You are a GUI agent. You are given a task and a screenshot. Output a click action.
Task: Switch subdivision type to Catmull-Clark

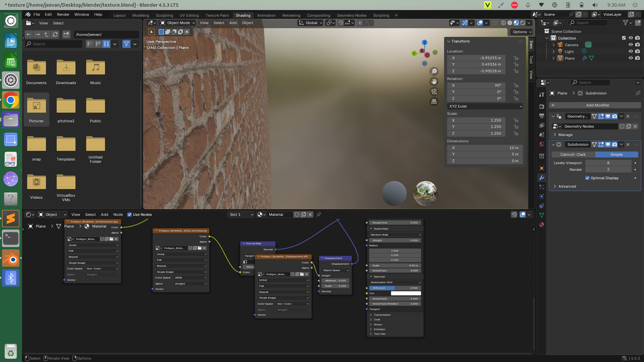click(573, 155)
